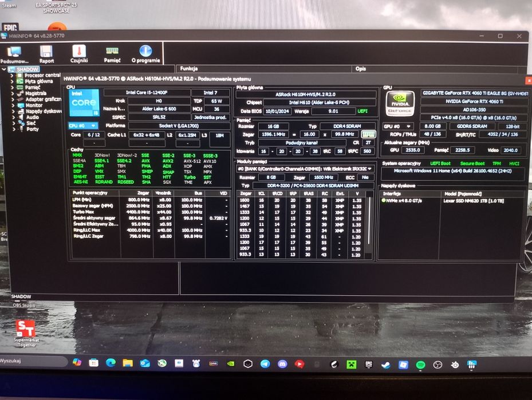Select Porty in the device tree
This screenshot has width=532, height=400.
33,129
